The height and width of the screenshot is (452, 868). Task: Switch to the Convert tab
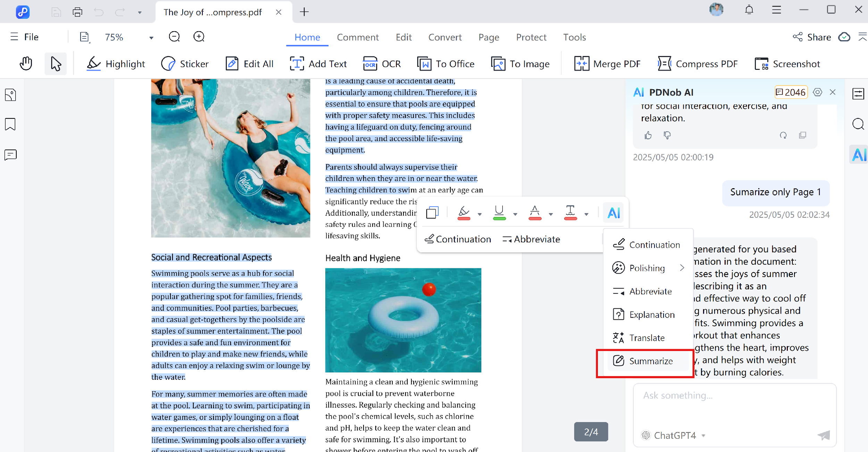tap(445, 37)
